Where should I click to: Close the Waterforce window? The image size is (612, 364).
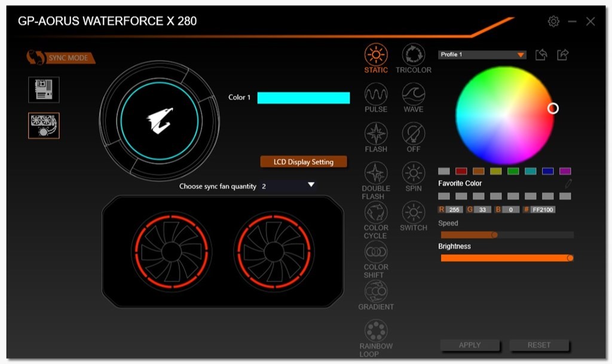coord(590,22)
